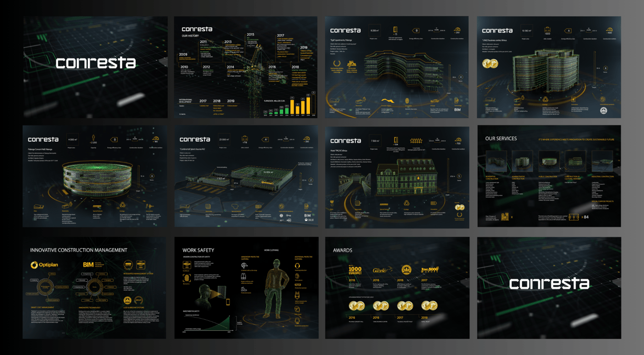Click the 'AWARDS' heading
644x355 pixels.
click(343, 250)
